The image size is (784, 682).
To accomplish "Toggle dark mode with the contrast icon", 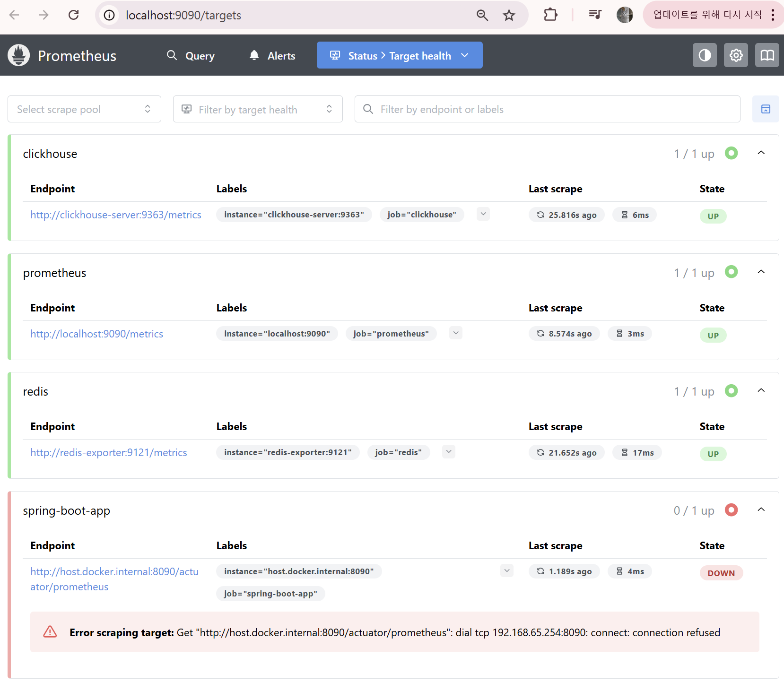I will (705, 55).
